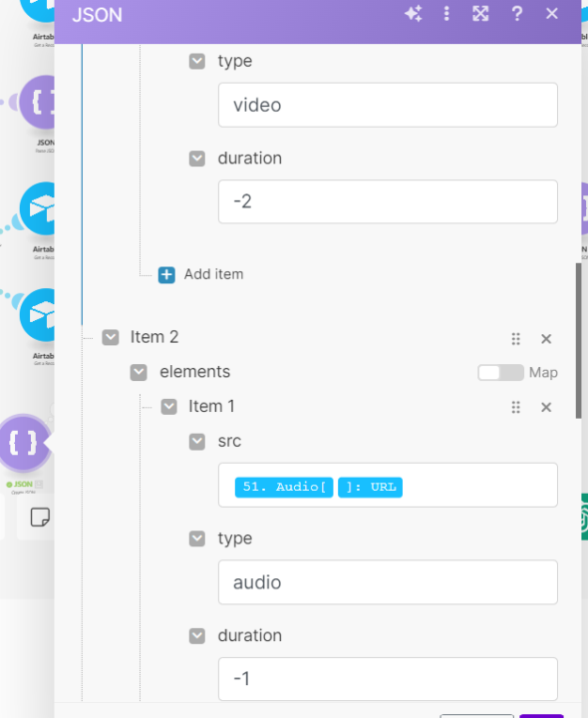This screenshot has height=718, width=588.
Task: Click the dialog vertical scrollbar thumb
Action: coord(578,340)
